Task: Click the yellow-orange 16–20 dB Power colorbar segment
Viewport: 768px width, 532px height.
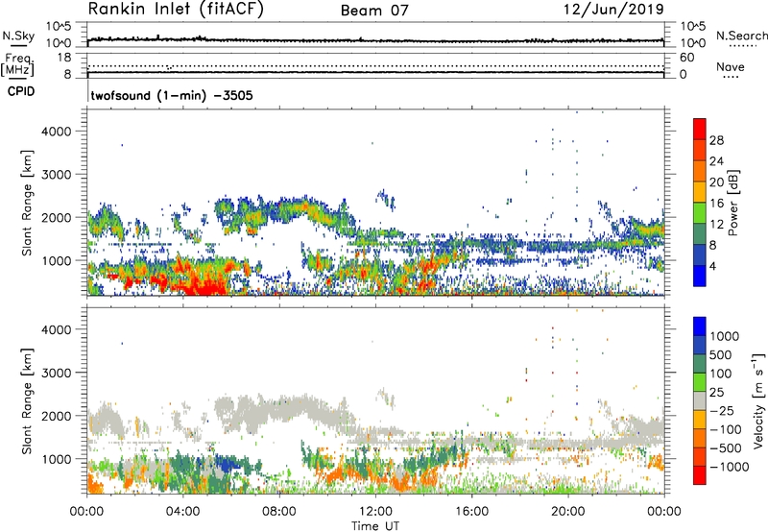Action: (x=700, y=191)
